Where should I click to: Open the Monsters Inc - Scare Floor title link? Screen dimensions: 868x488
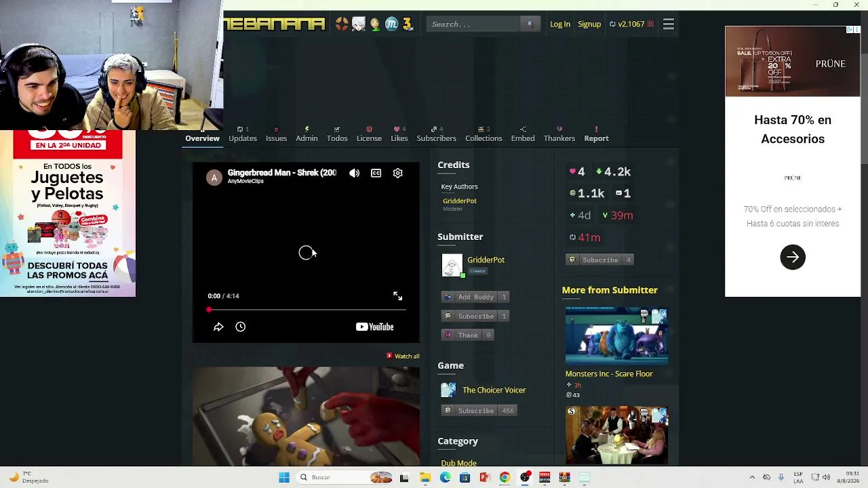pyautogui.click(x=609, y=373)
